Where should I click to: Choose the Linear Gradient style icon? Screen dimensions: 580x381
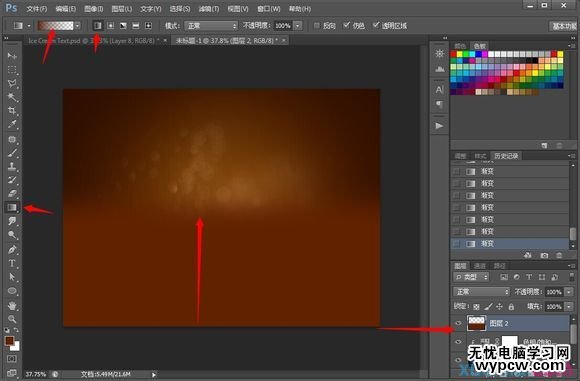click(98, 26)
